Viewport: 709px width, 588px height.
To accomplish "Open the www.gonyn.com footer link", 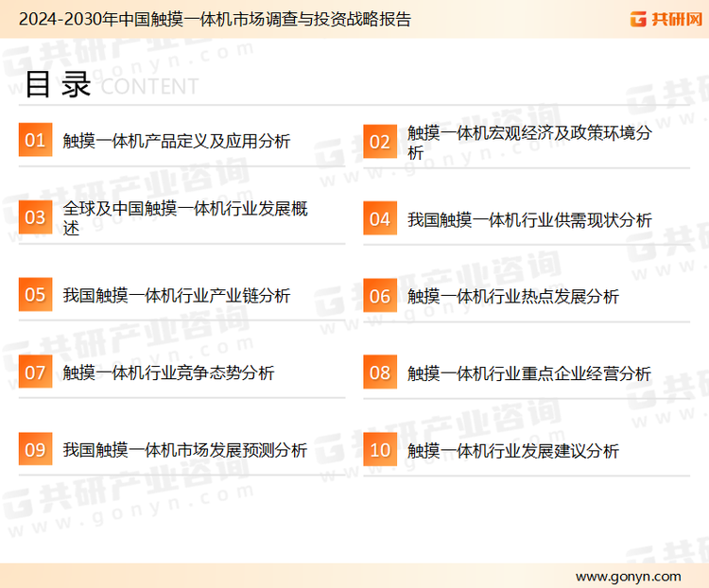I will pyautogui.click(x=628, y=577).
